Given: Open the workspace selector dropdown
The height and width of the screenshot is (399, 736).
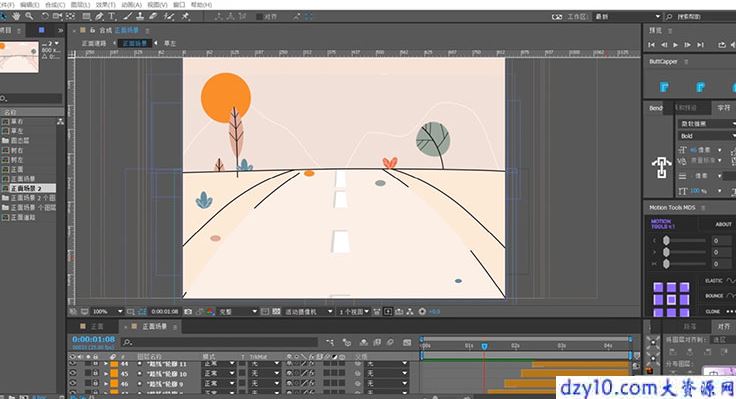Looking at the screenshot, I should 628,16.
